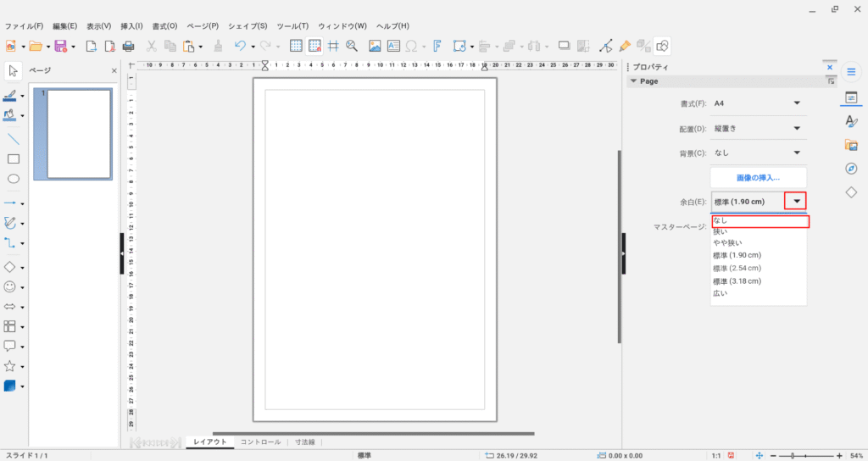Image resolution: width=868 pixels, height=461 pixels.
Task: Pick the Fill Color bucket tool
Action: (9, 115)
